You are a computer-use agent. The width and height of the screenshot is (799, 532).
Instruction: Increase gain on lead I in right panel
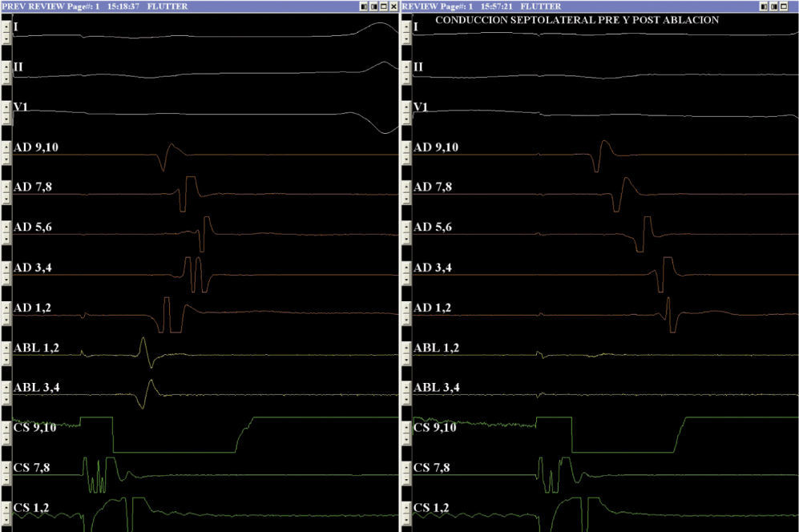point(406,26)
